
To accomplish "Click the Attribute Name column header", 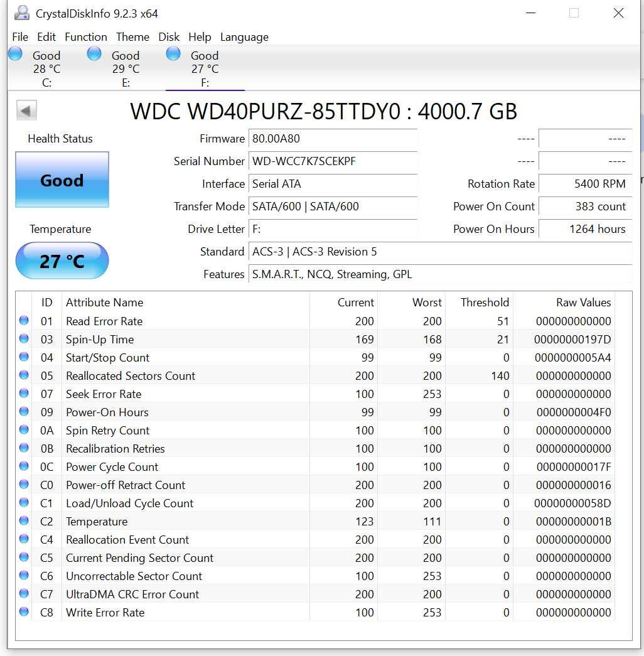I will (x=186, y=302).
